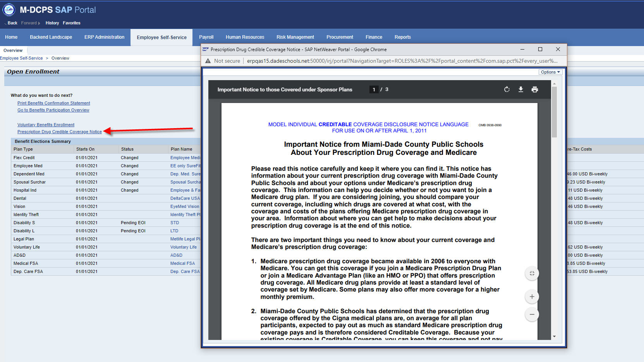Click the Dependent Med row label

coord(29,174)
